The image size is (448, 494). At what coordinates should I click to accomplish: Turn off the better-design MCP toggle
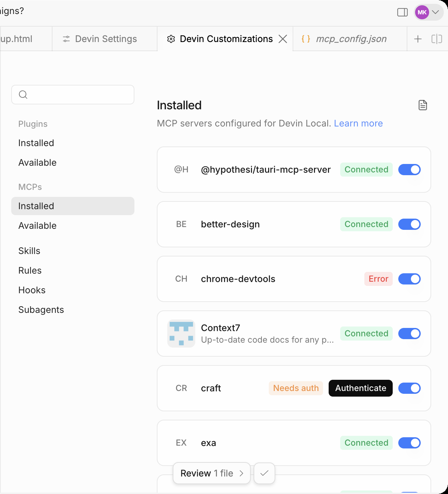(x=409, y=224)
